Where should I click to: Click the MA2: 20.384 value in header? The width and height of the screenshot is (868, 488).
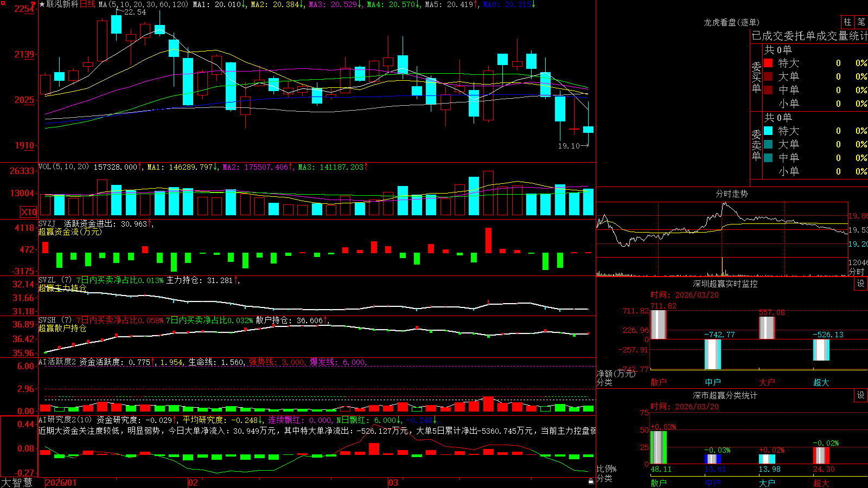point(277,4)
